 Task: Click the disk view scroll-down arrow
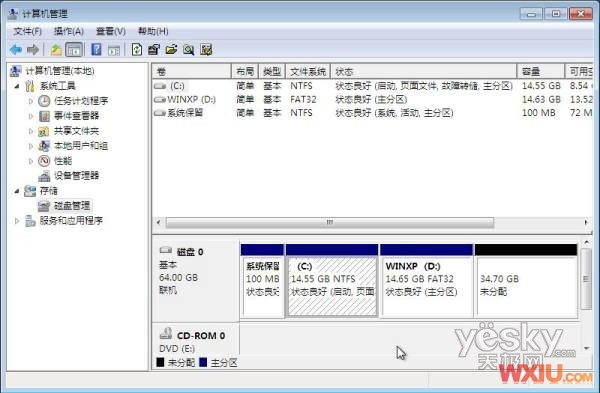pos(586,348)
